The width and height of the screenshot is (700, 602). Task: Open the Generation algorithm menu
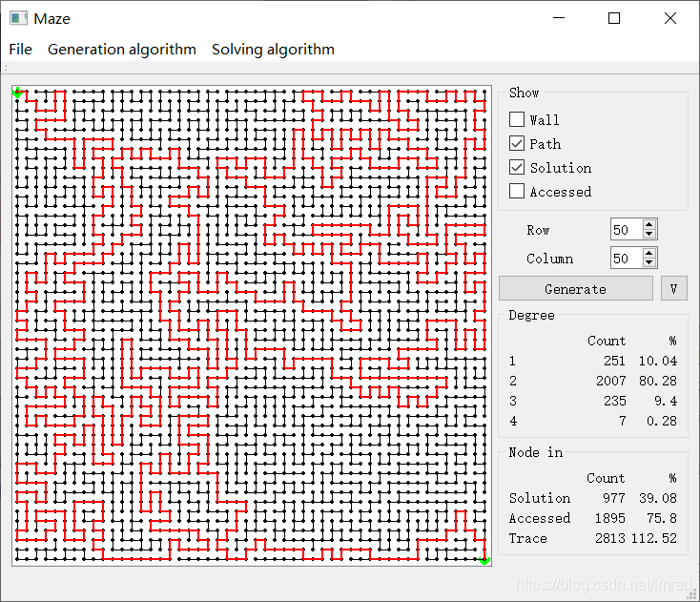[122, 49]
